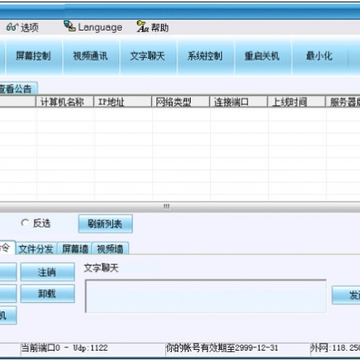Screen dimensions: 360x360
Task: Switch to the 视频墙 tab
Action: pos(110,249)
